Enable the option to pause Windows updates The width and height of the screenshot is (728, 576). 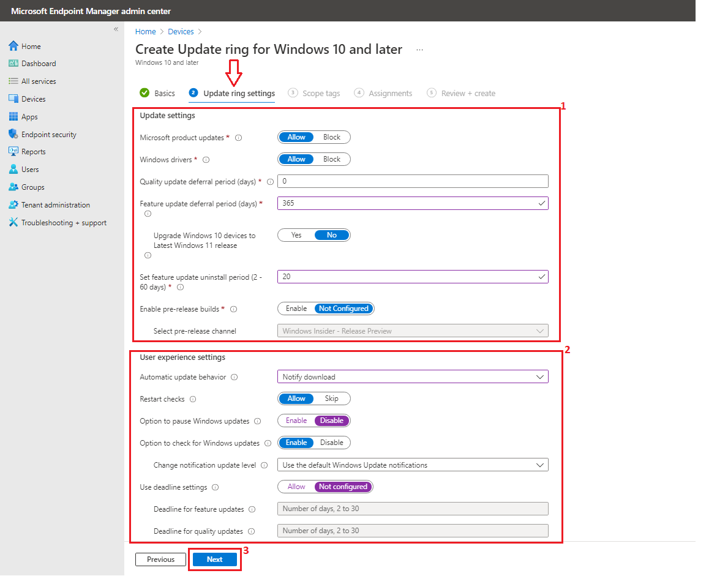pyautogui.click(x=296, y=421)
